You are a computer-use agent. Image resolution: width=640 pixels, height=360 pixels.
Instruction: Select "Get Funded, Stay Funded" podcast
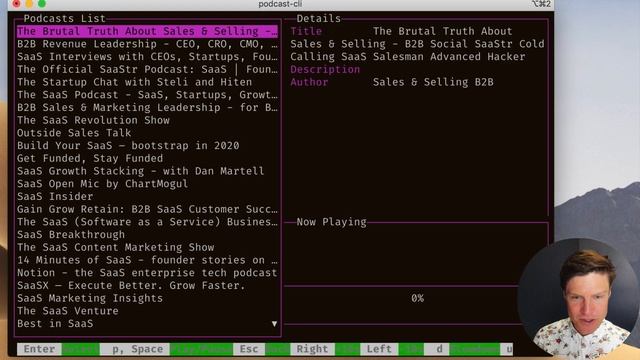coord(147,158)
